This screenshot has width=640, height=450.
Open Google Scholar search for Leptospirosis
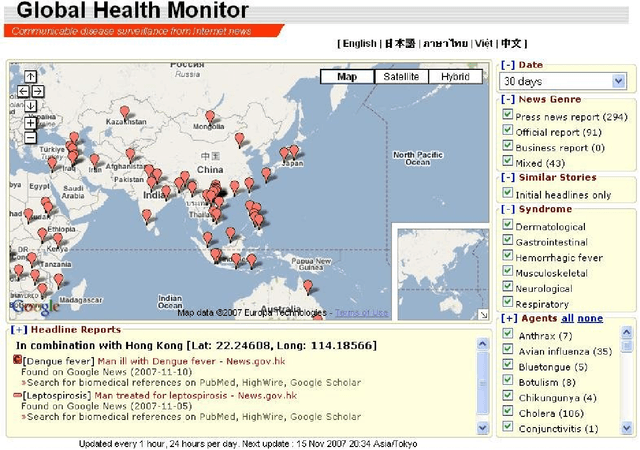(325, 417)
